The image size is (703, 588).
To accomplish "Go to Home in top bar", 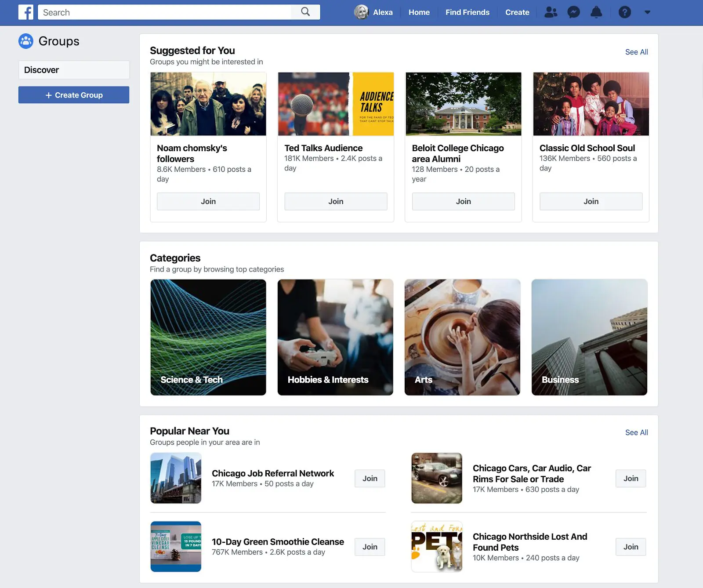I will click(x=419, y=12).
